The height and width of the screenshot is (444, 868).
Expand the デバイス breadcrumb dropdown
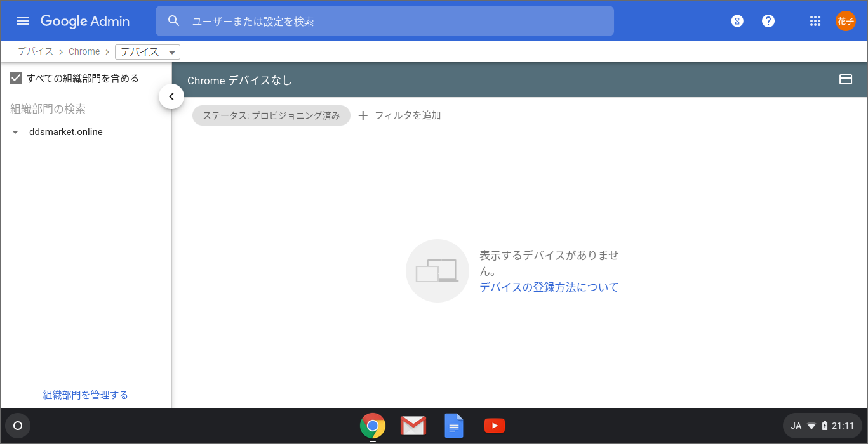tap(172, 52)
